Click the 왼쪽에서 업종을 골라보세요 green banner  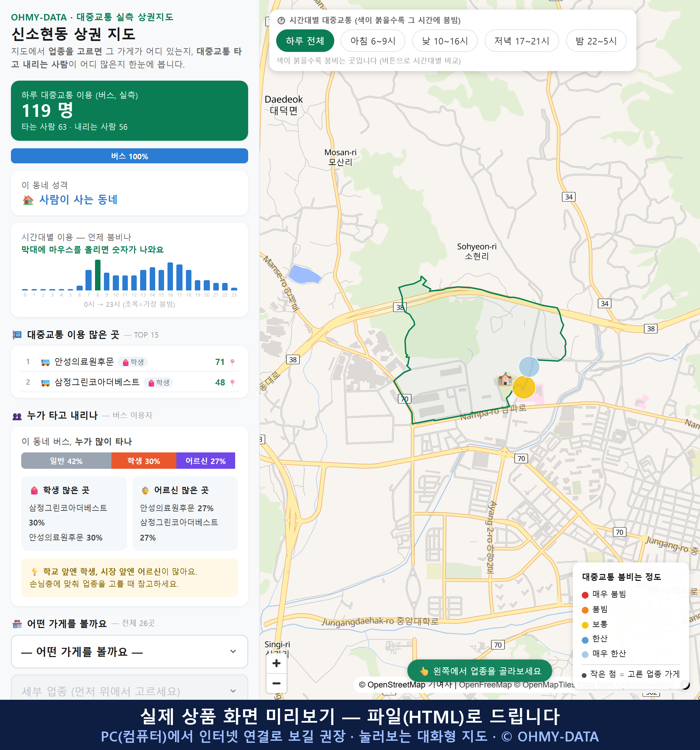(480, 671)
